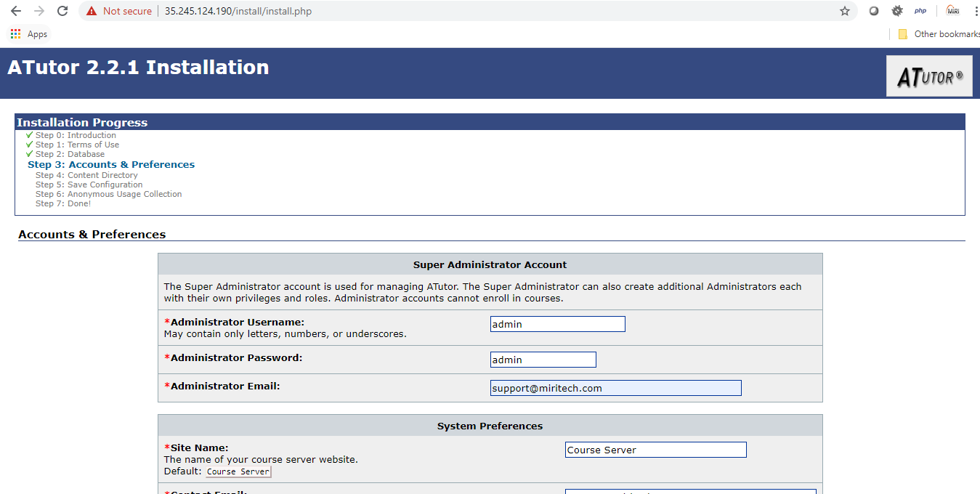Click the default 'Course Server' value
This screenshot has width=980, height=494.
pyautogui.click(x=238, y=471)
